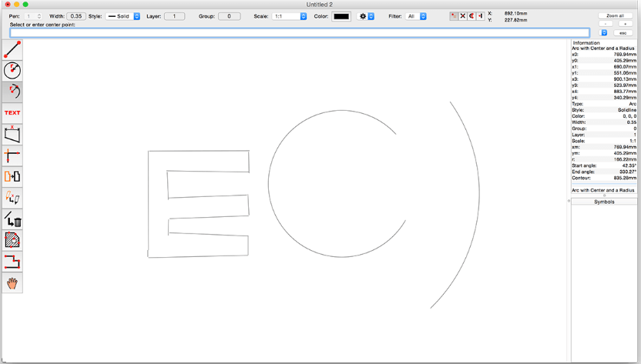The width and height of the screenshot is (641, 364).
Task: Open the Scale 1:1 dropdown
Action: 290,16
